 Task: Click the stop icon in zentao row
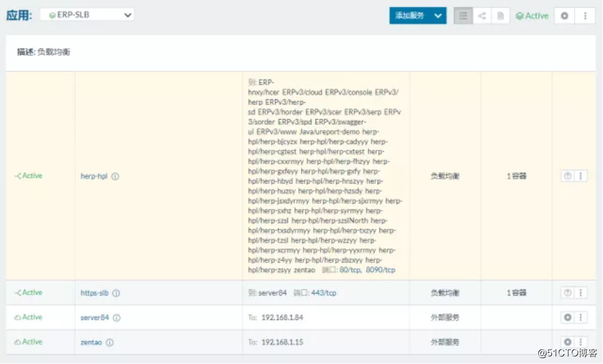pos(567,342)
